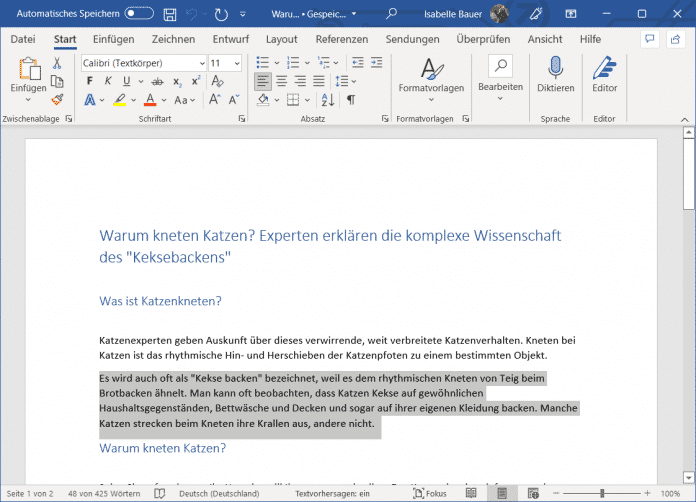696x502 pixels.
Task: Toggle bold F button
Action: [x=90, y=81]
